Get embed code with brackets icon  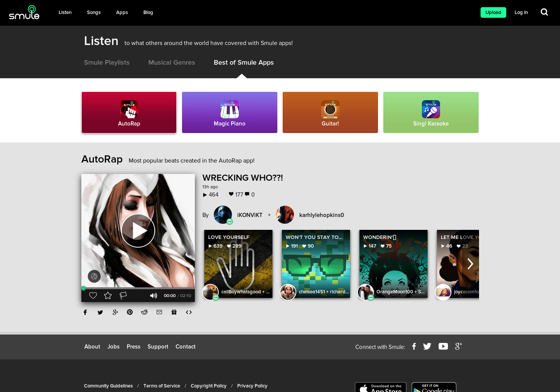point(189,312)
